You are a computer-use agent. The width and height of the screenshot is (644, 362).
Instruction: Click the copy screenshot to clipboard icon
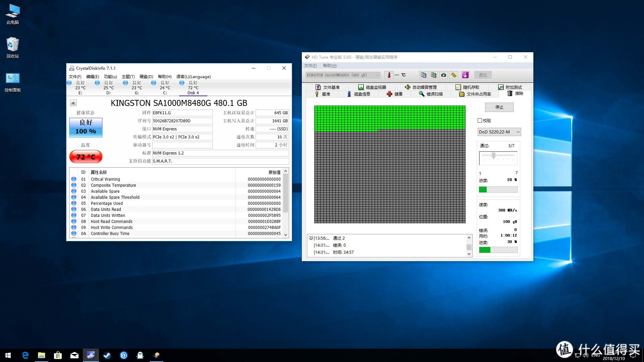click(433, 75)
